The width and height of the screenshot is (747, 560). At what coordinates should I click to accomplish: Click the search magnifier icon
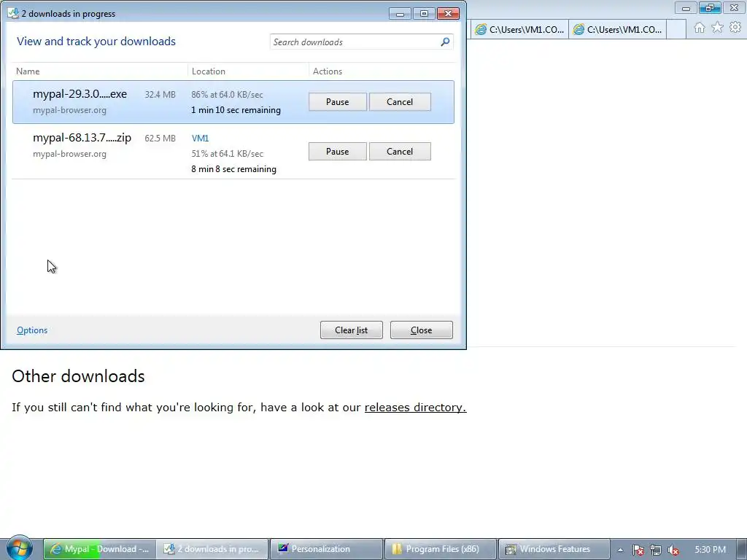[445, 42]
